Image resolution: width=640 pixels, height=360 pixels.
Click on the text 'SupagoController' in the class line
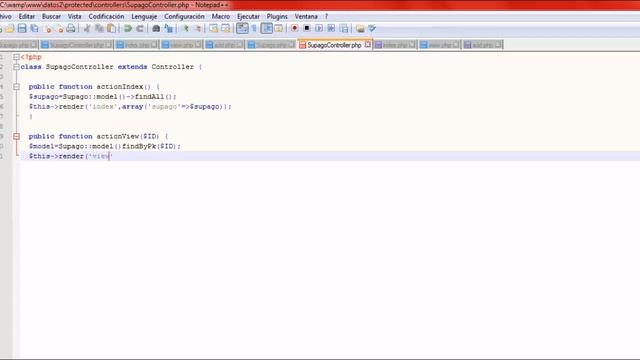pos(80,67)
